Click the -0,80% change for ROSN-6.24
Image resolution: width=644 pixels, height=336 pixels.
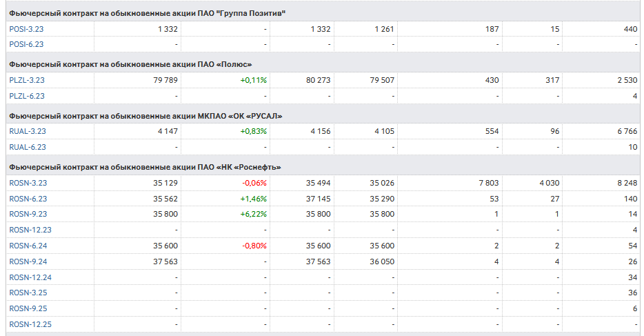tap(254, 246)
